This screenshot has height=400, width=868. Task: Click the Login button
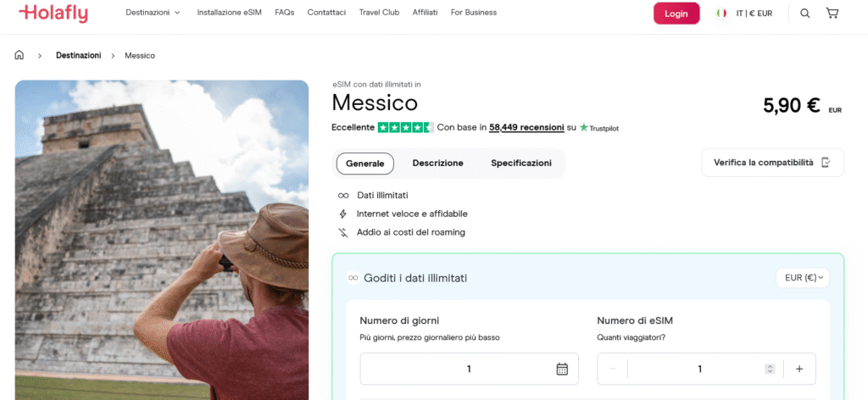(676, 14)
